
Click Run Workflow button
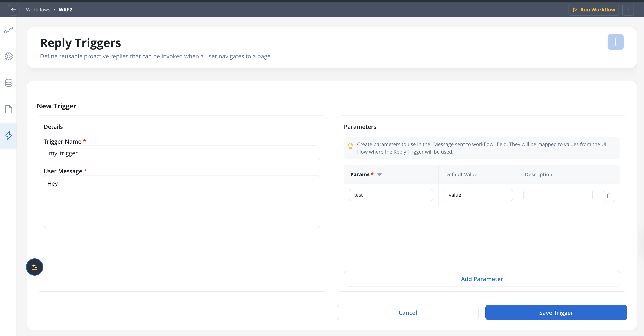click(x=593, y=10)
